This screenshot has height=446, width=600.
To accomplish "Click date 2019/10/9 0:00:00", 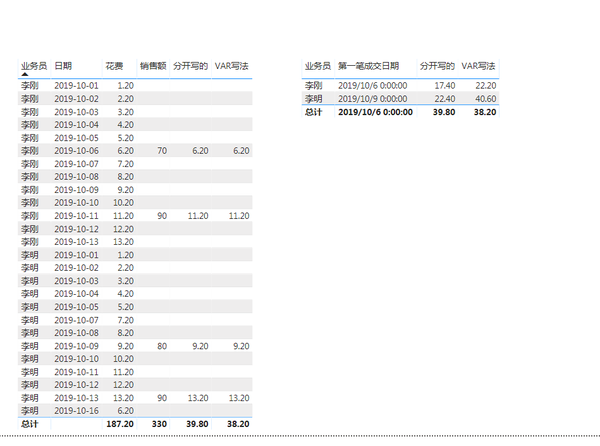I will [372, 99].
